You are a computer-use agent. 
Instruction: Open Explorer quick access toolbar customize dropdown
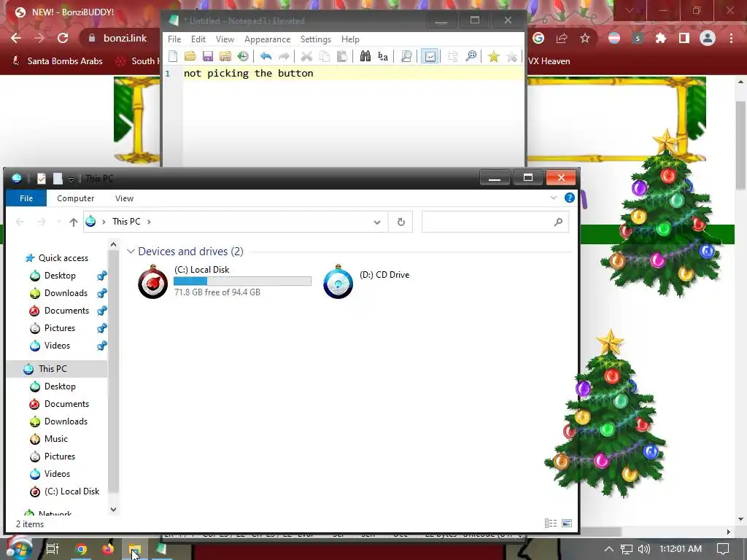pos(71,179)
